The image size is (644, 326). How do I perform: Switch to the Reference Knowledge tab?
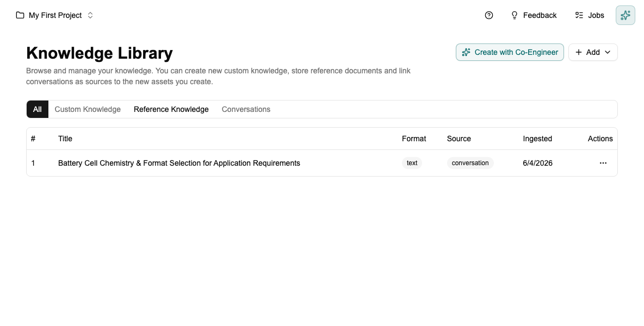coord(171,109)
